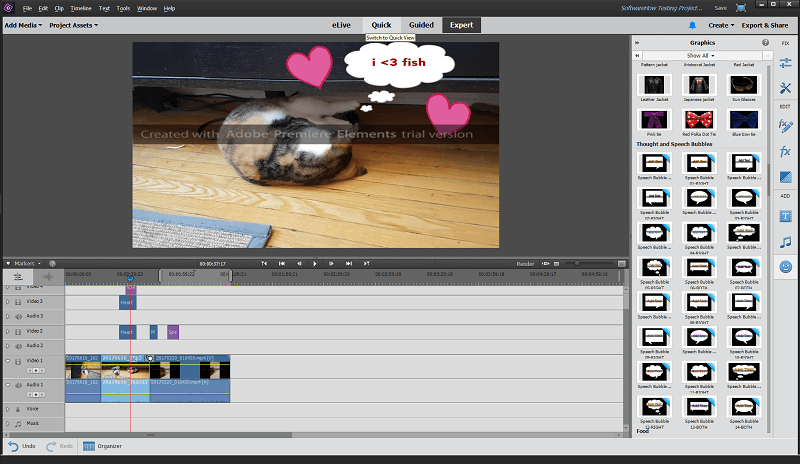Step back one frame
This screenshot has height=464, width=800.
click(x=299, y=264)
